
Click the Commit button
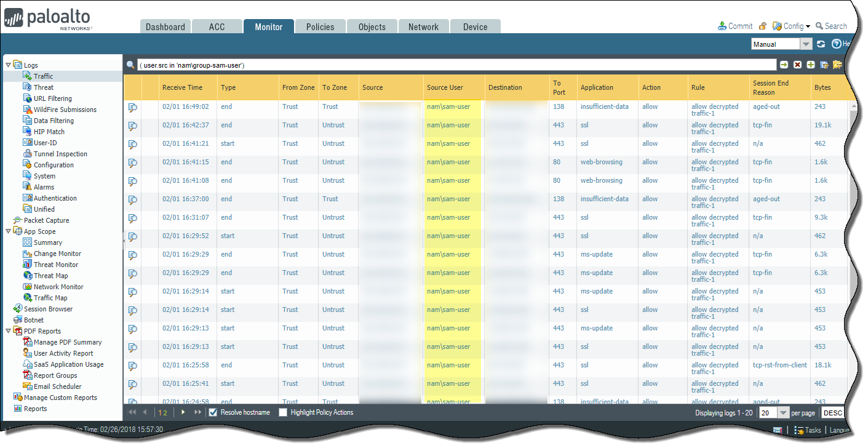735,26
